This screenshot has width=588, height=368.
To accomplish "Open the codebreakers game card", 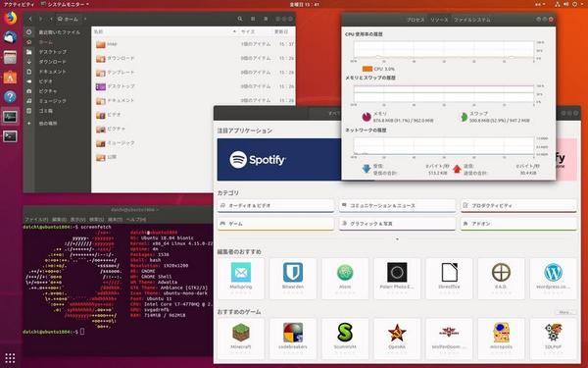I will click(x=293, y=339).
